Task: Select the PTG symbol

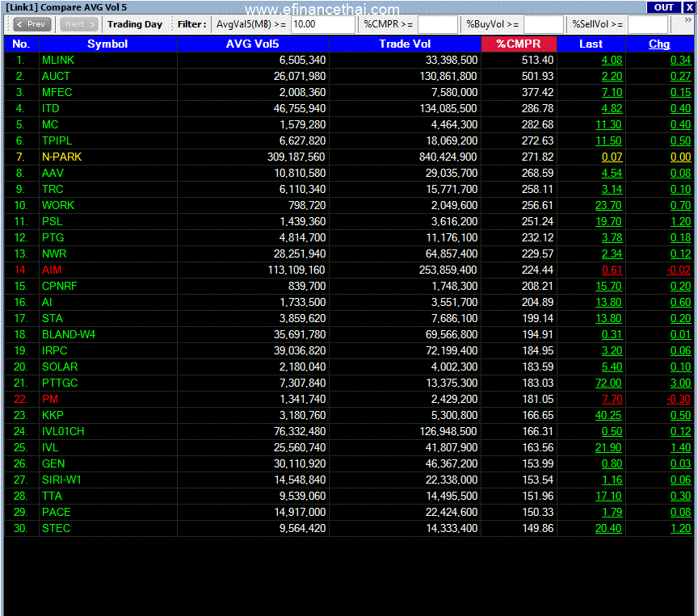Action: [53, 237]
